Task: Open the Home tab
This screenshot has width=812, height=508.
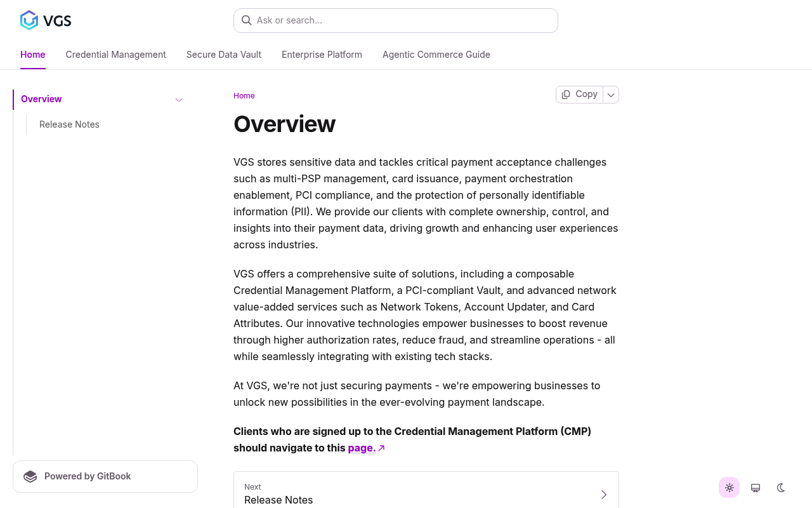Action: pos(33,55)
